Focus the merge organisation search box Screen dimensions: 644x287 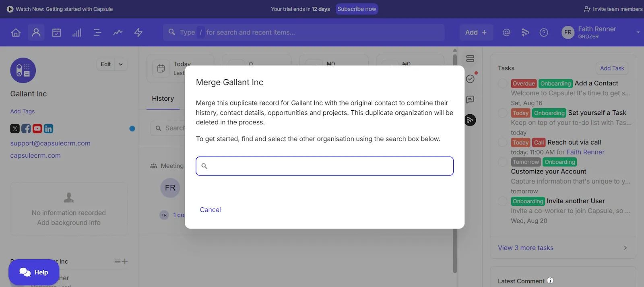click(x=324, y=166)
